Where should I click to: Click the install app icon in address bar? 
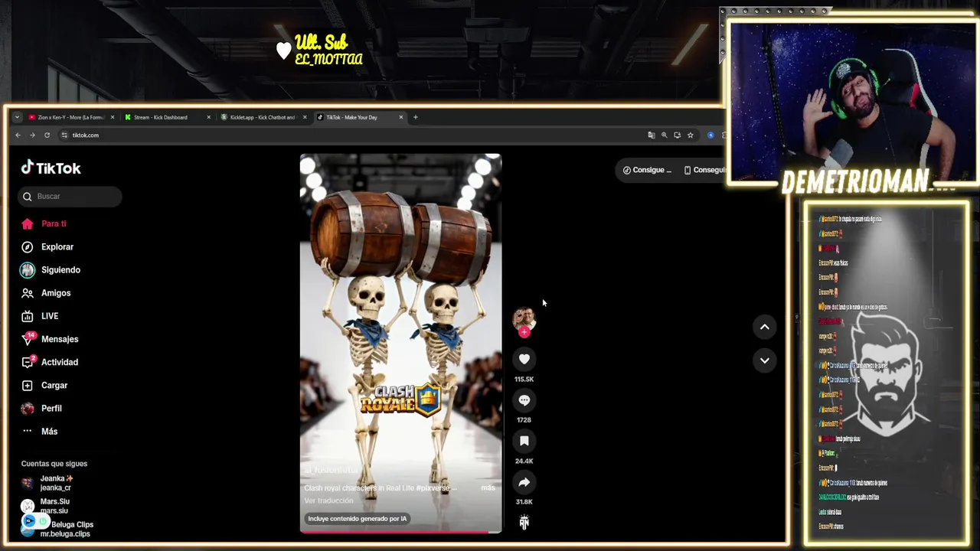pos(678,135)
